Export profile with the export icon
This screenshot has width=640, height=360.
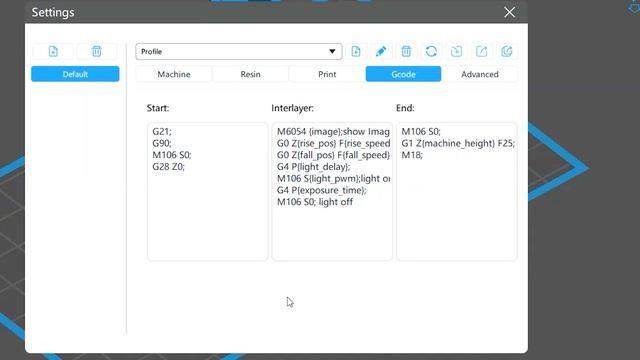(x=482, y=51)
